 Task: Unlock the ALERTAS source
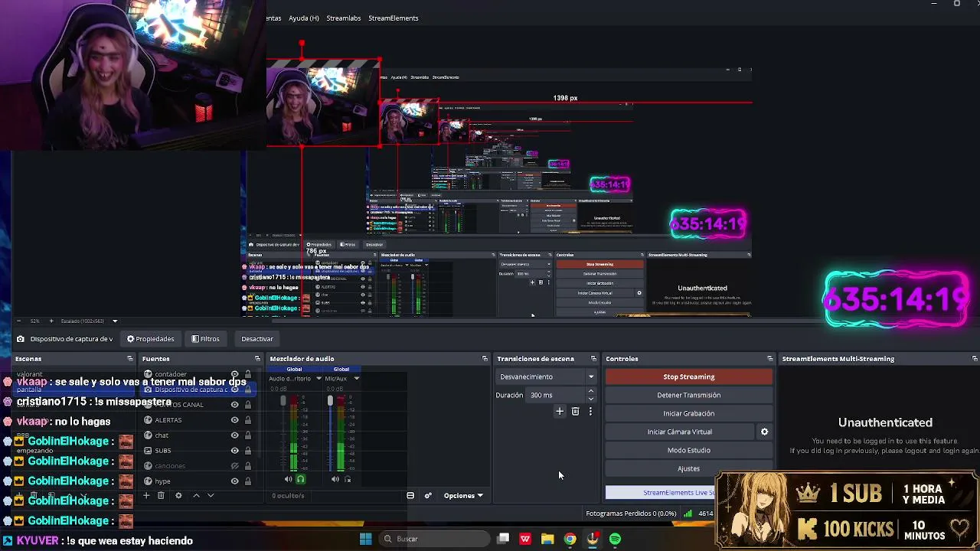(247, 420)
